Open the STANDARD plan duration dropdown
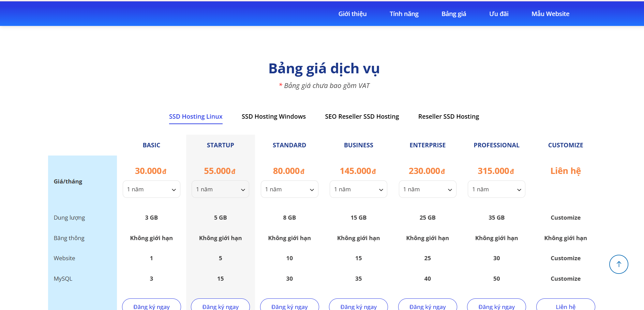 coord(289,189)
